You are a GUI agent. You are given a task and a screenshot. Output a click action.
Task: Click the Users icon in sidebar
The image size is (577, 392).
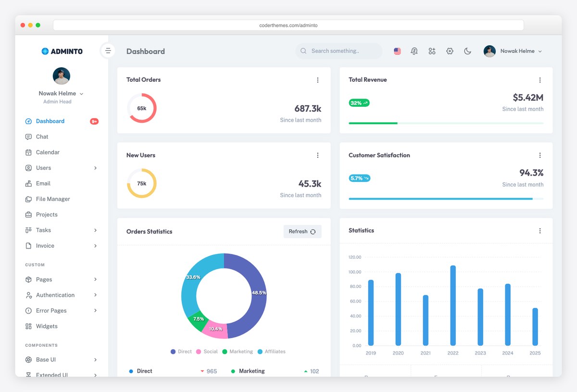point(28,168)
